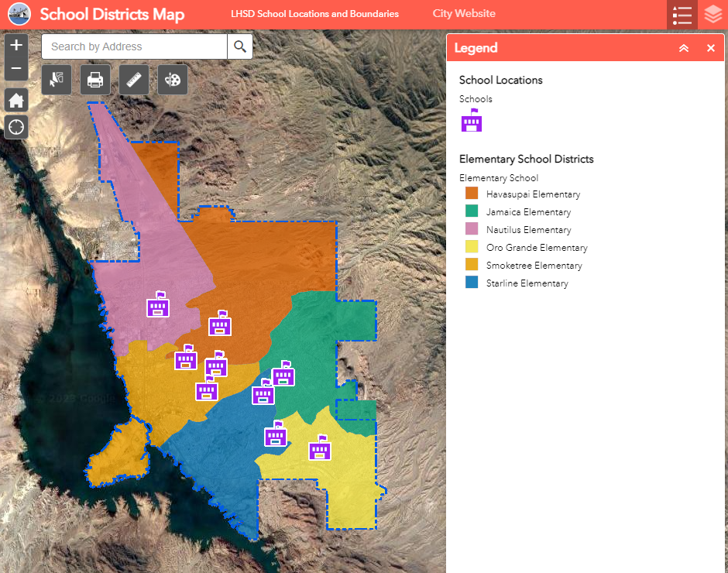This screenshot has width=728, height=573.
Task: Collapse the Legend panel with double chevron
Action: pos(683,48)
